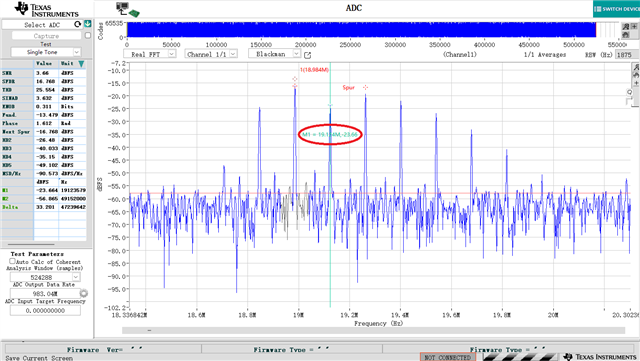This screenshot has width=640, height=361.
Task: Click the pop-out icon next to Blackman
Action: [x=307, y=55]
